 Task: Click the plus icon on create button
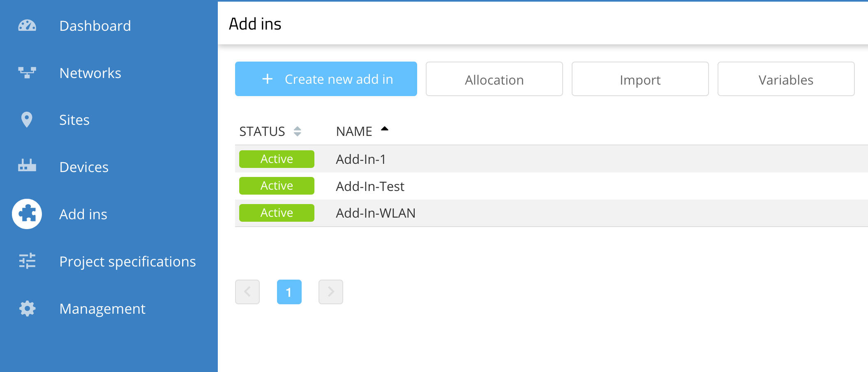coord(268,79)
